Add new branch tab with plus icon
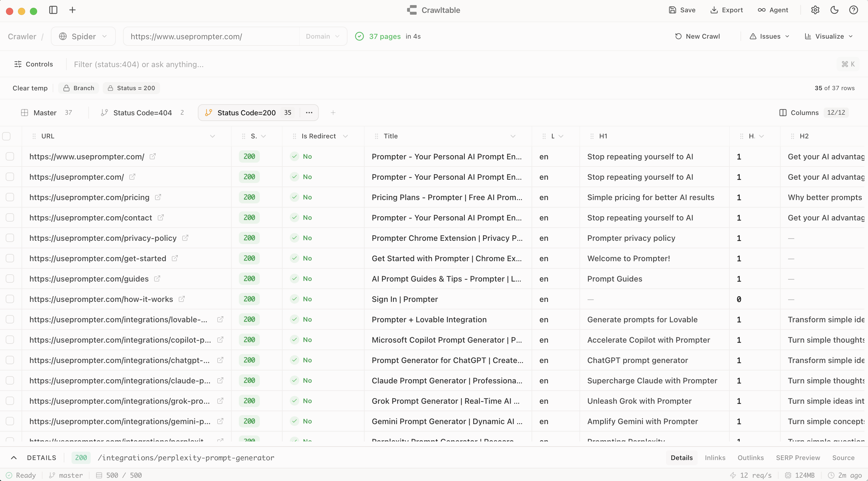The image size is (868, 481). tap(333, 113)
